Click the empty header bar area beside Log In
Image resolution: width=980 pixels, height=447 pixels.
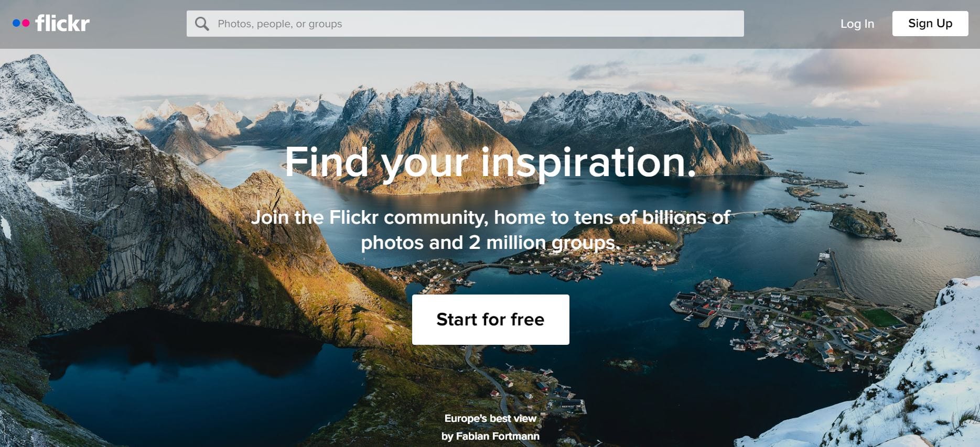tap(792, 24)
